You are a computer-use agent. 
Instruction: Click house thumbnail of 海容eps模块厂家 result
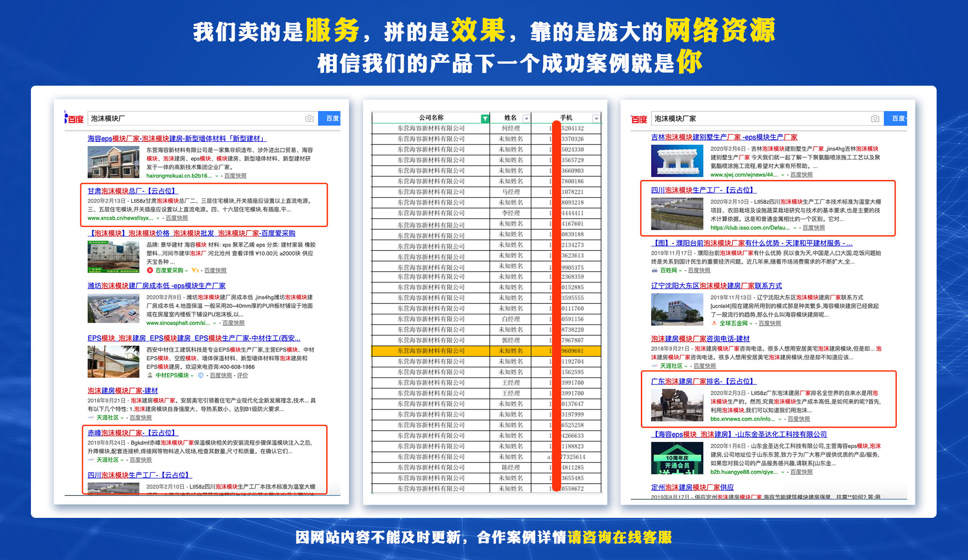tap(113, 162)
